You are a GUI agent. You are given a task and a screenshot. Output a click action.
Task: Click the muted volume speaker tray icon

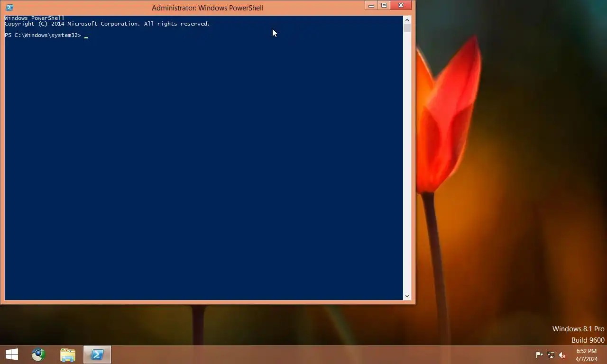pyautogui.click(x=562, y=355)
